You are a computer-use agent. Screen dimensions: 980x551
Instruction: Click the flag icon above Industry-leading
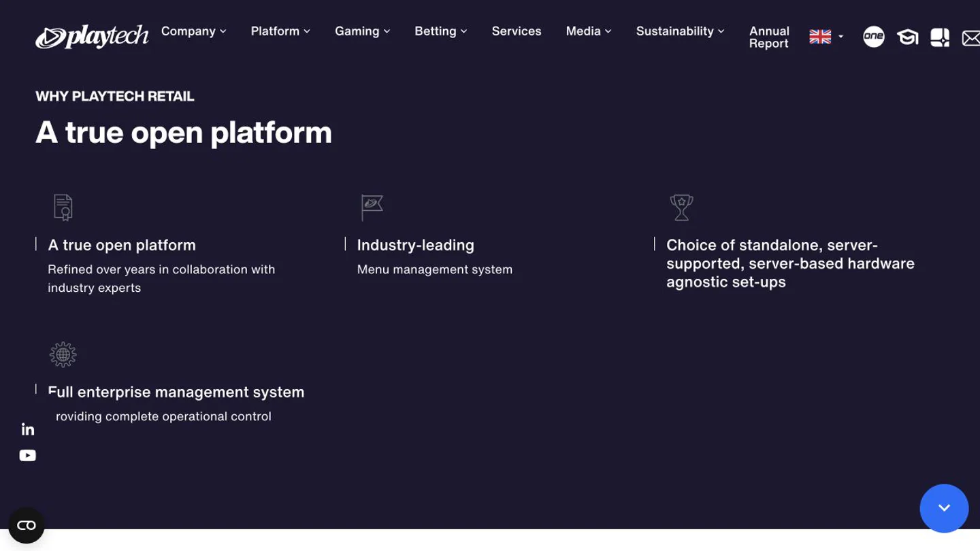[x=372, y=207]
